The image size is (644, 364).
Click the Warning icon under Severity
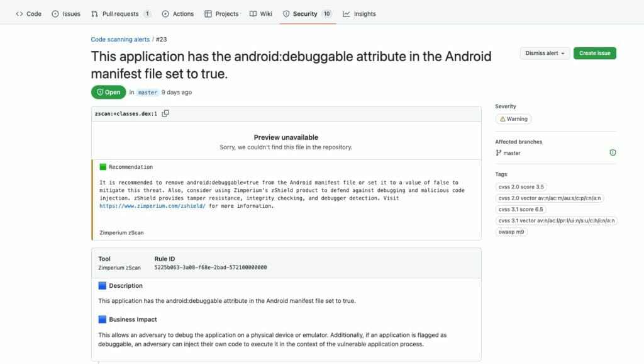pyautogui.click(x=503, y=118)
